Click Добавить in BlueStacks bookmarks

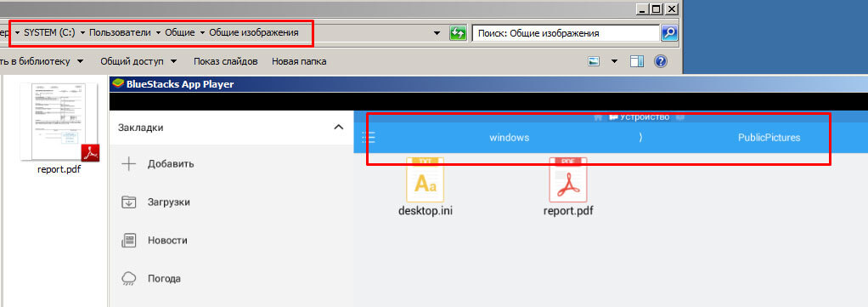pos(171,164)
